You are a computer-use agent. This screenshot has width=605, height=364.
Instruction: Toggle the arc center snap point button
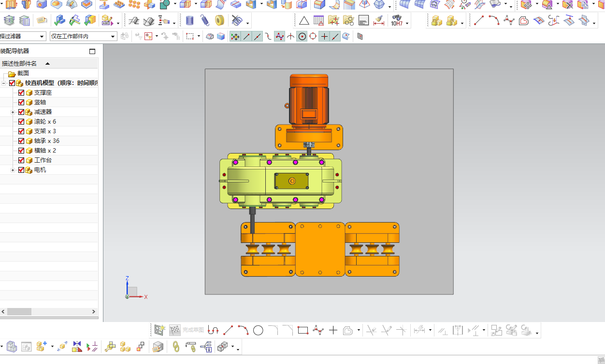302,36
